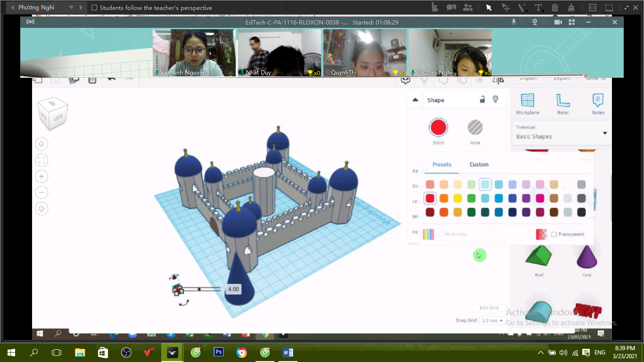Select the move-cursor crosshair tool
The height and width of the screenshot is (362, 644).
505,8
